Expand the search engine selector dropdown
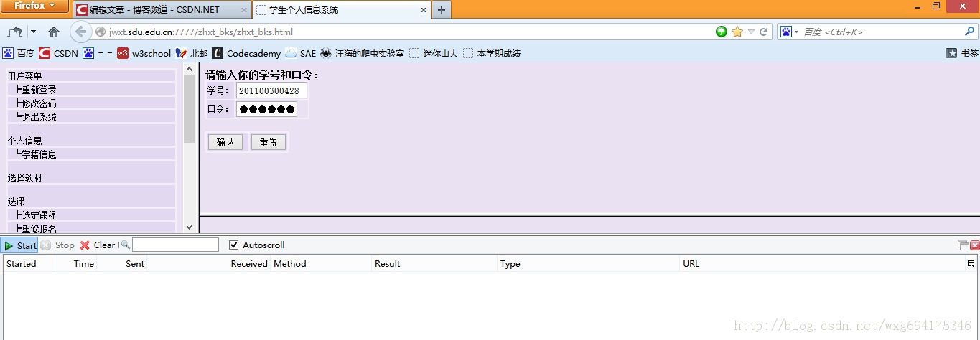Viewport: 980px width, 340px height. pos(790,32)
